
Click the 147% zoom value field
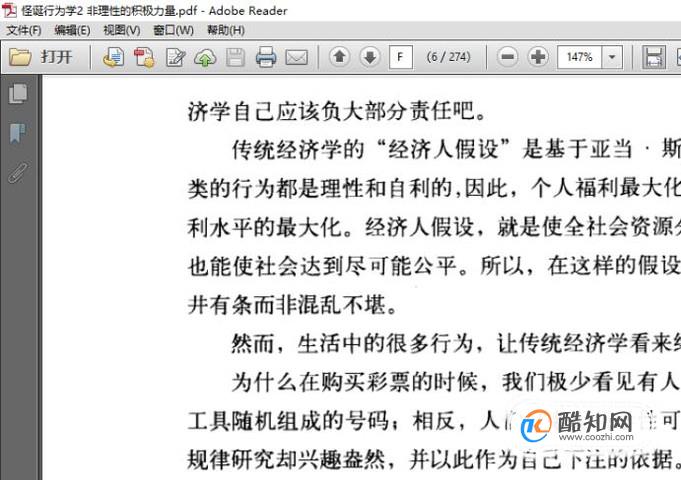pyautogui.click(x=579, y=57)
